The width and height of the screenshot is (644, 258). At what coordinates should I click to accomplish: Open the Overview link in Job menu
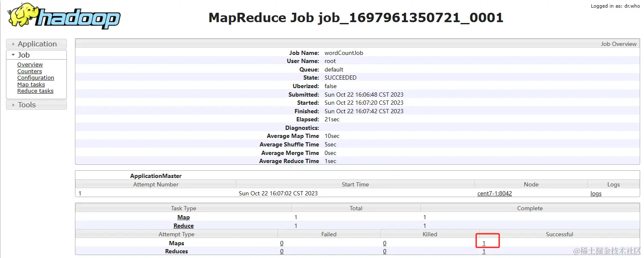point(30,65)
